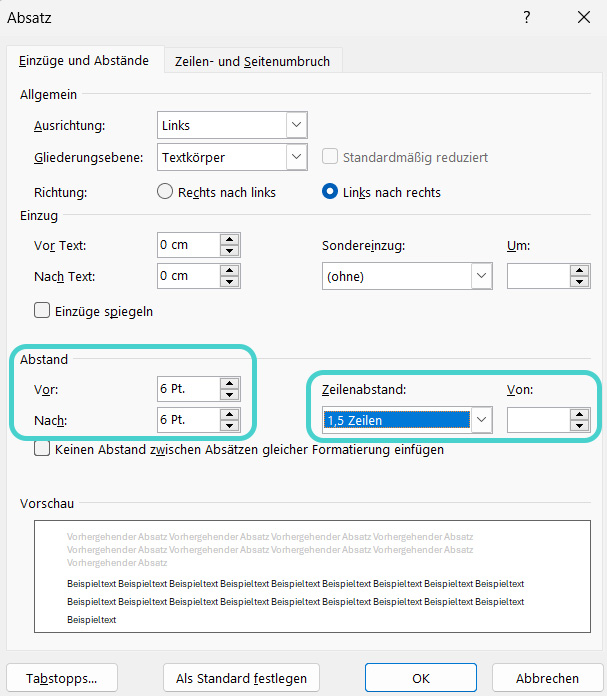Image resolution: width=607 pixels, height=696 pixels.
Task: Click the Vor Text indent field
Action: coord(189,245)
